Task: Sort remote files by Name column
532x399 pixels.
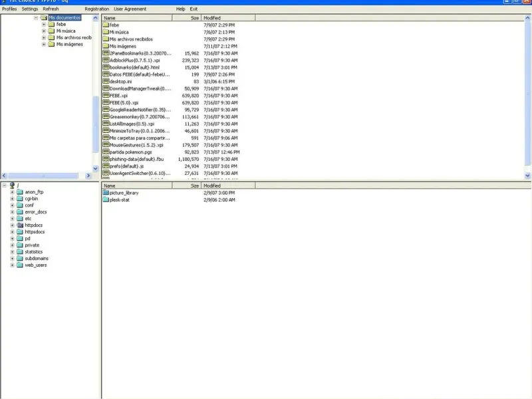Action: coord(137,186)
